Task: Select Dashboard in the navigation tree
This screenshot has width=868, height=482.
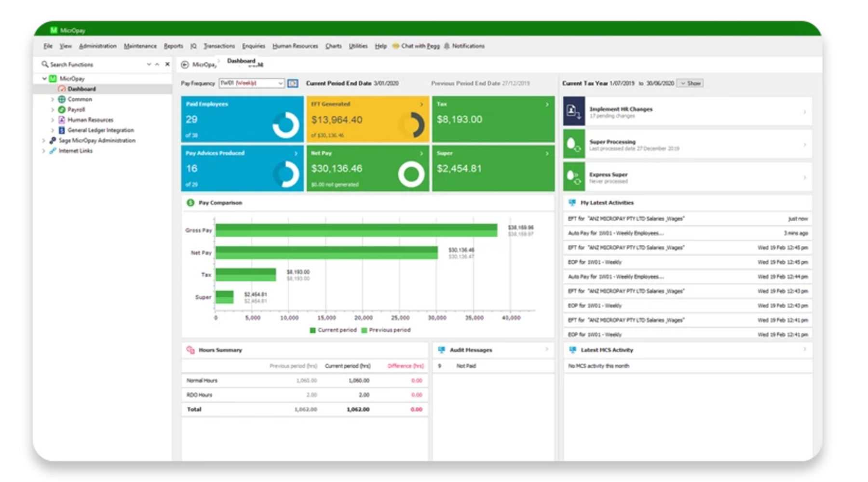Action: point(81,89)
